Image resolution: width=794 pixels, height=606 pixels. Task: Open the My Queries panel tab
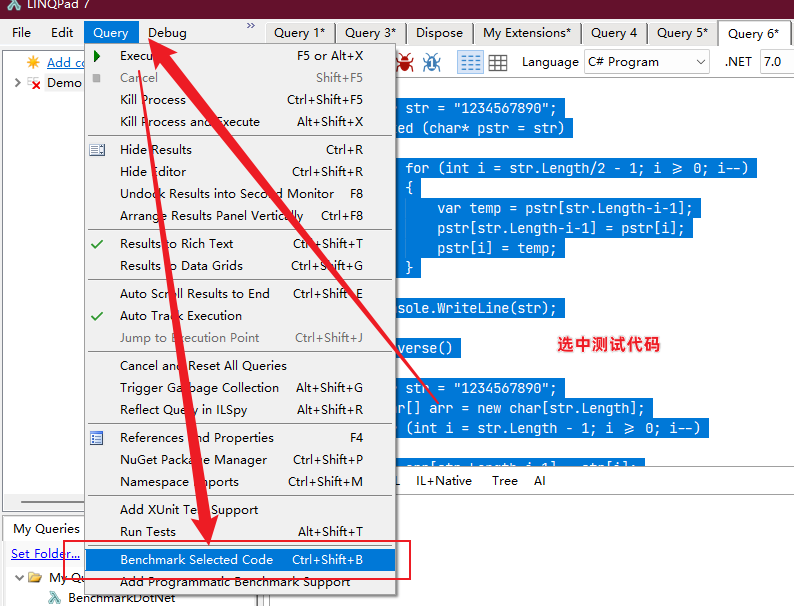(46, 529)
